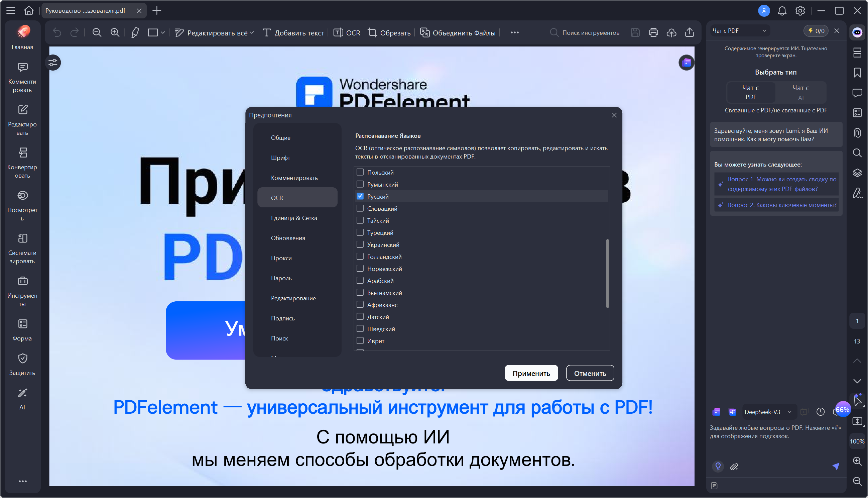Select the Чат с AI tab

(x=800, y=92)
